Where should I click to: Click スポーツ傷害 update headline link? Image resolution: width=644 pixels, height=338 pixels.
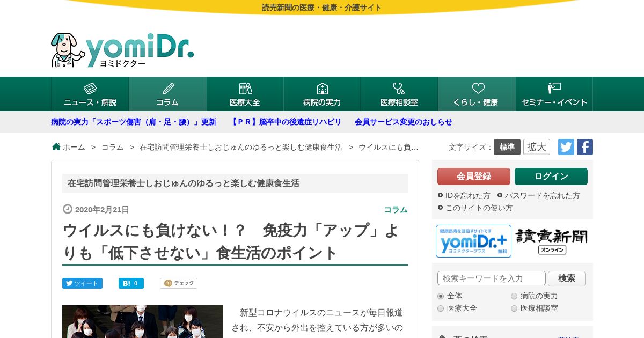point(134,122)
